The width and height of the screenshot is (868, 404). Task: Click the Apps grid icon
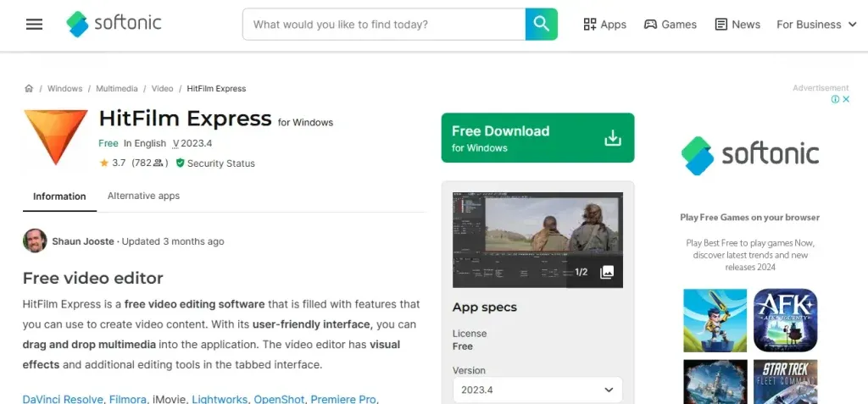(590, 25)
